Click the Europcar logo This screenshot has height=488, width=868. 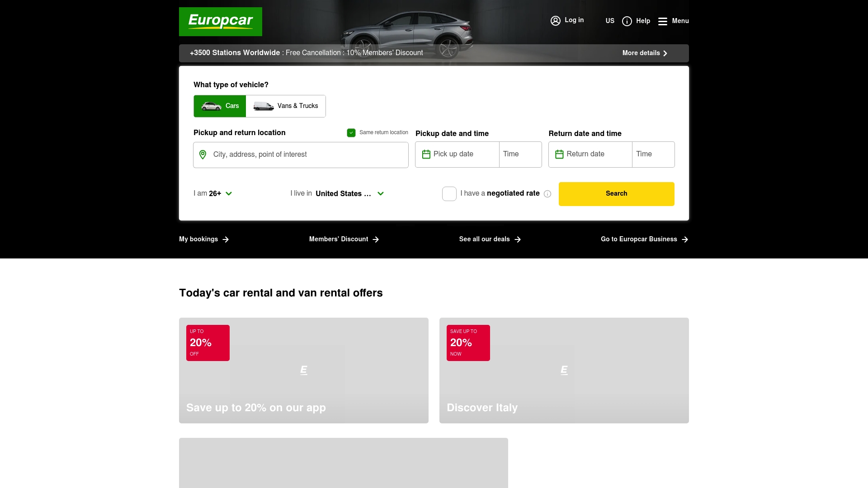(221, 22)
